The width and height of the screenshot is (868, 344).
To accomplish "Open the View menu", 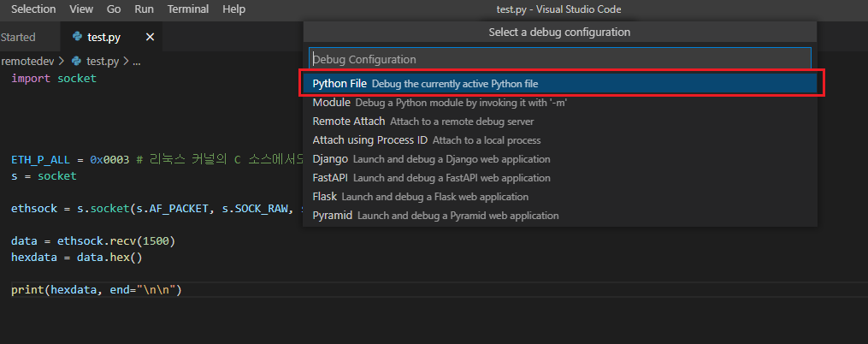I will pos(81,9).
